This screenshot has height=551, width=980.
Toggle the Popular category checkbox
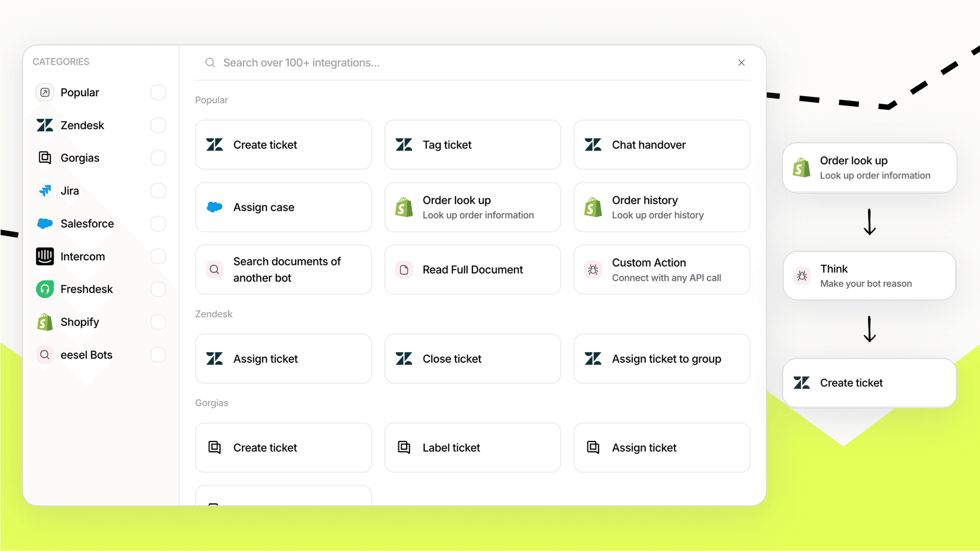pyautogui.click(x=158, y=93)
